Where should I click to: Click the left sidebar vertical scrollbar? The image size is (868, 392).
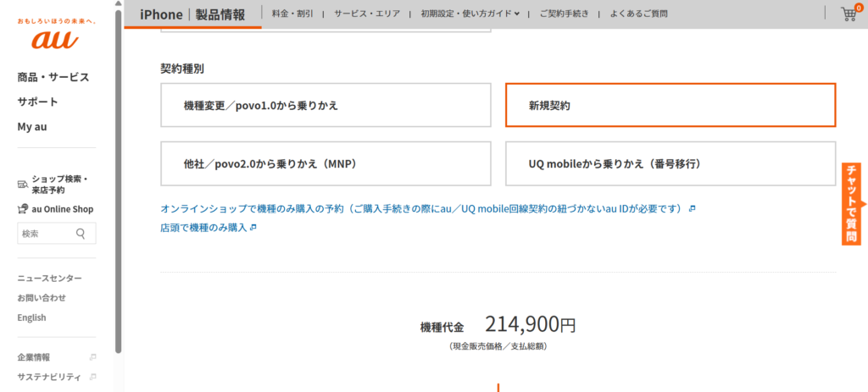click(119, 169)
